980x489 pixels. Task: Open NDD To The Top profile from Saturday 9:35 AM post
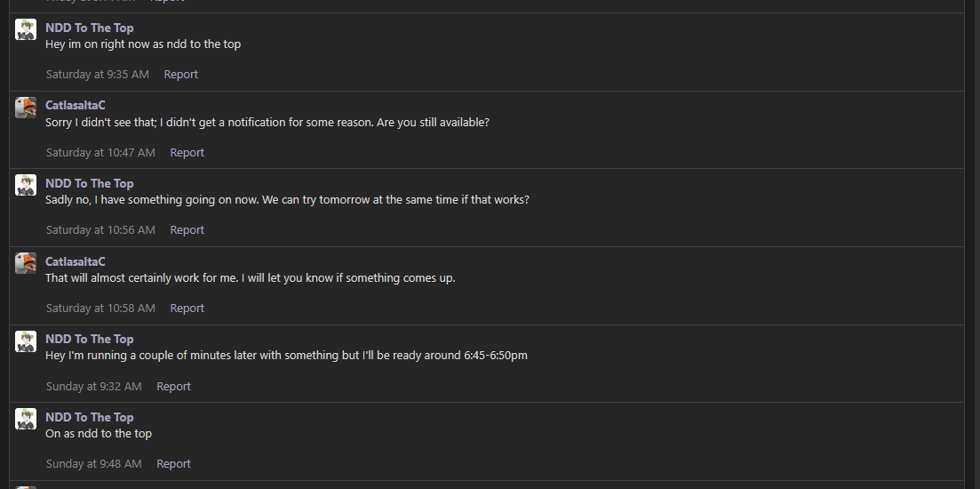(x=89, y=28)
